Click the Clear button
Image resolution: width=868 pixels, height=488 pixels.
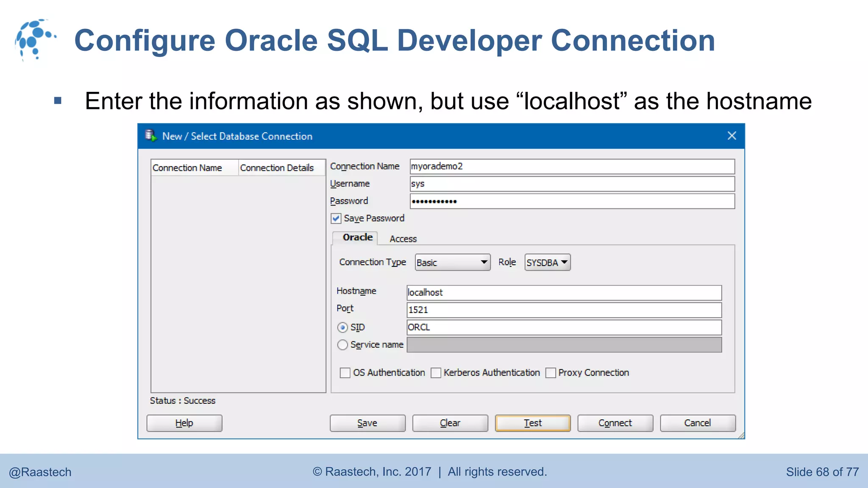450,423
